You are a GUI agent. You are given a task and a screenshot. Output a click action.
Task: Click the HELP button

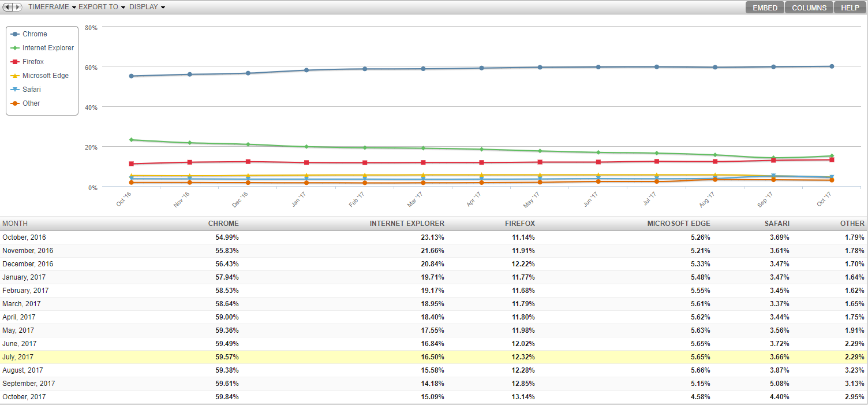tap(850, 8)
